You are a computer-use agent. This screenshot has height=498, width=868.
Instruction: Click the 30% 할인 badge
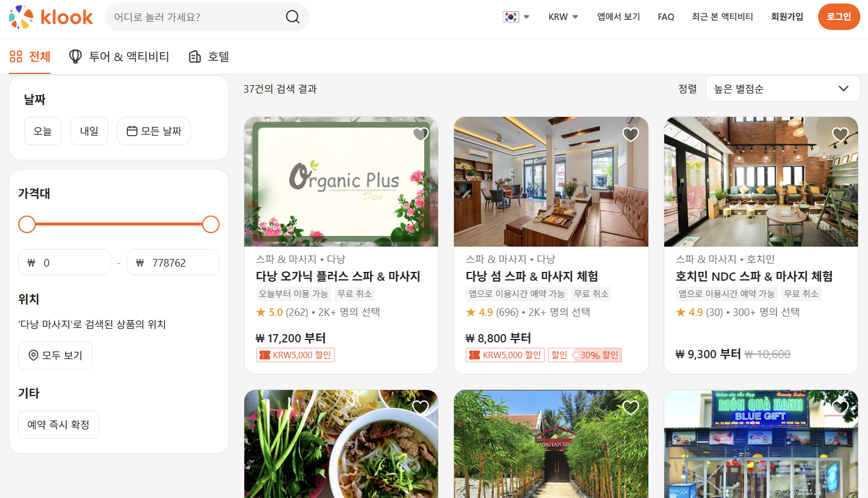(585, 355)
